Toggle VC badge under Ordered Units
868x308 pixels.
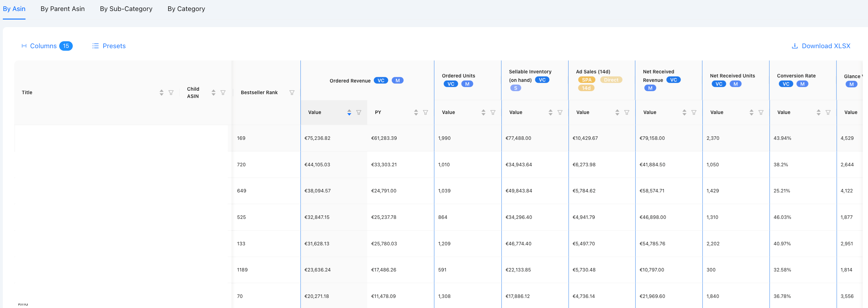(x=450, y=84)
